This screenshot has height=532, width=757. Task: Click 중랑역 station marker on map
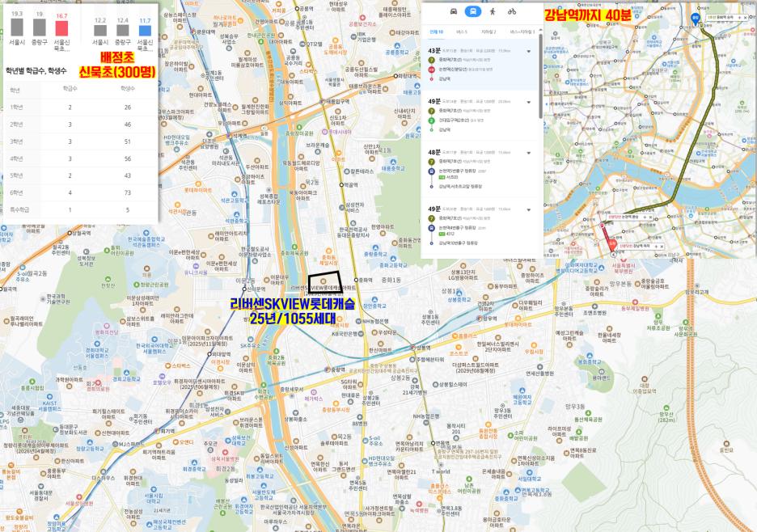click(x=328, y=369)
